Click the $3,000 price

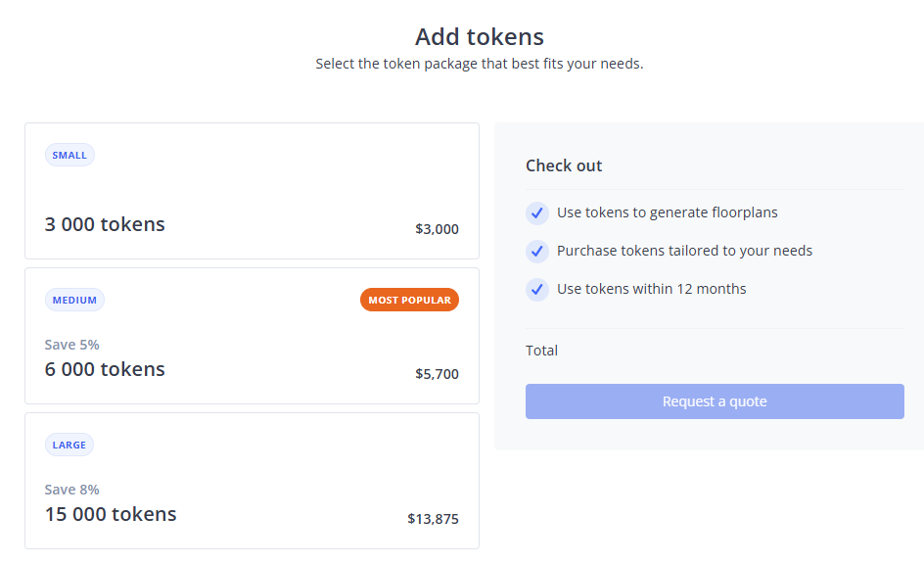point(437,229)
